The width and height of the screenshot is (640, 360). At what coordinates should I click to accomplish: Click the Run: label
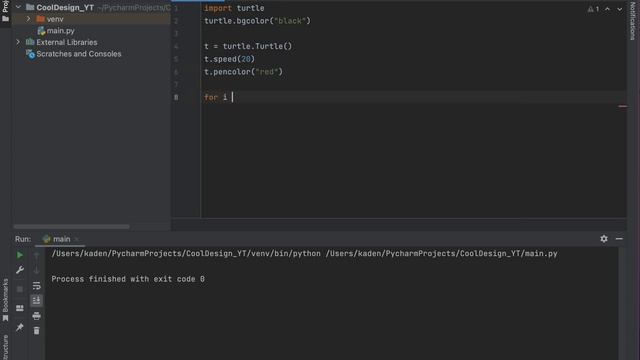23,239
